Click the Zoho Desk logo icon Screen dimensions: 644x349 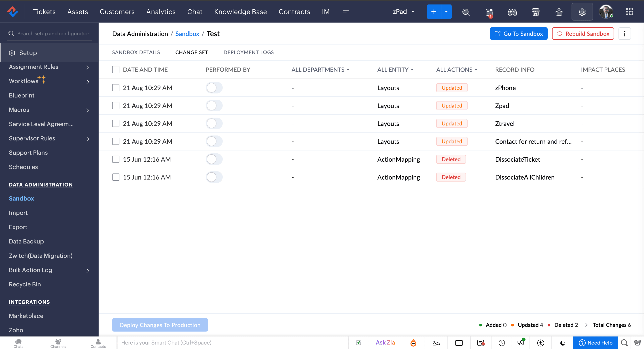[12, 12]
